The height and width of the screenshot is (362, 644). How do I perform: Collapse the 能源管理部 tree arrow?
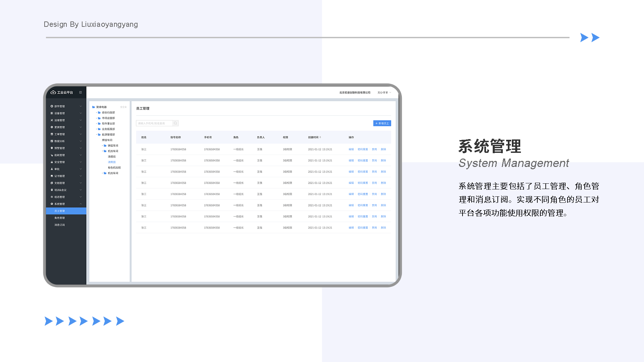coord(97,135)
